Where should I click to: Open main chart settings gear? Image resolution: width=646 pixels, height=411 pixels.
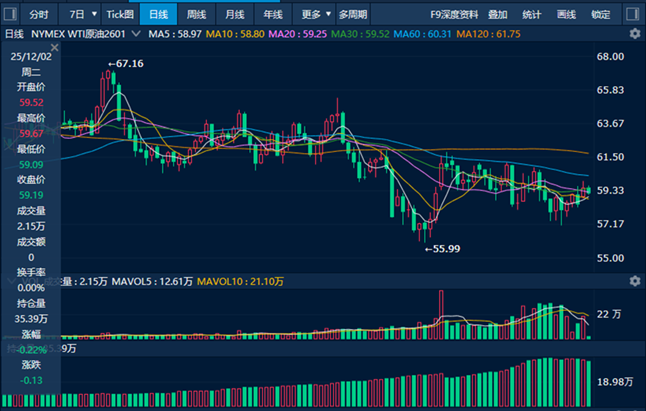click(x=634, y=33)
